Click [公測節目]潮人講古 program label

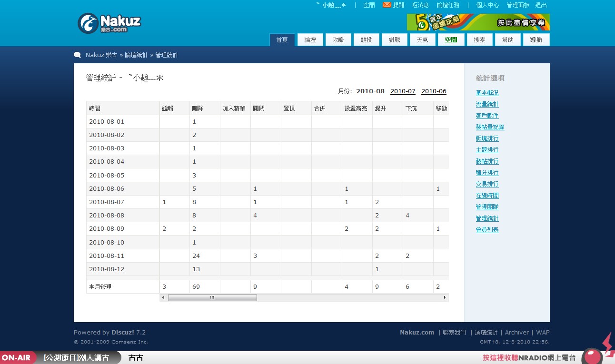click(x=76, y=358)
